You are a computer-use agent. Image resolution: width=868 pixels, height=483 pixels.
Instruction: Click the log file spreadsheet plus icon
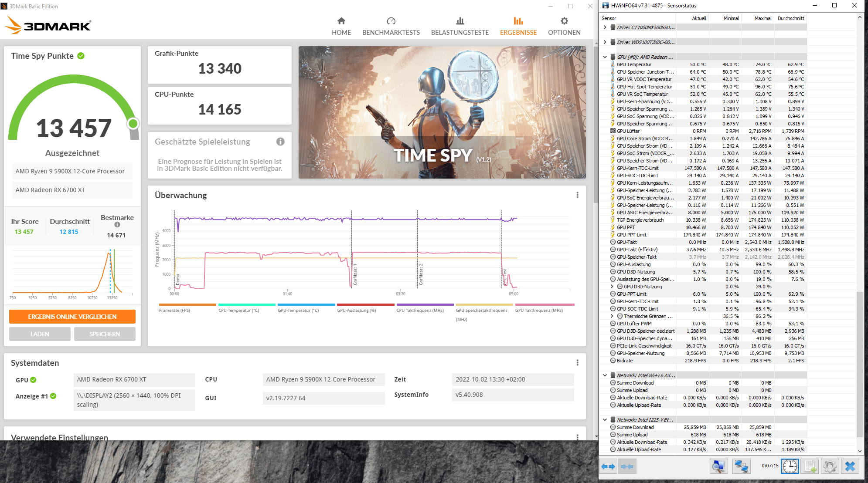coord(810,466)
